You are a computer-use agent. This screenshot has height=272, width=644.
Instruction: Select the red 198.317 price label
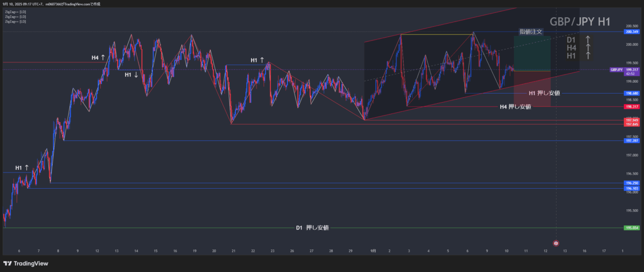click(631, 106)
